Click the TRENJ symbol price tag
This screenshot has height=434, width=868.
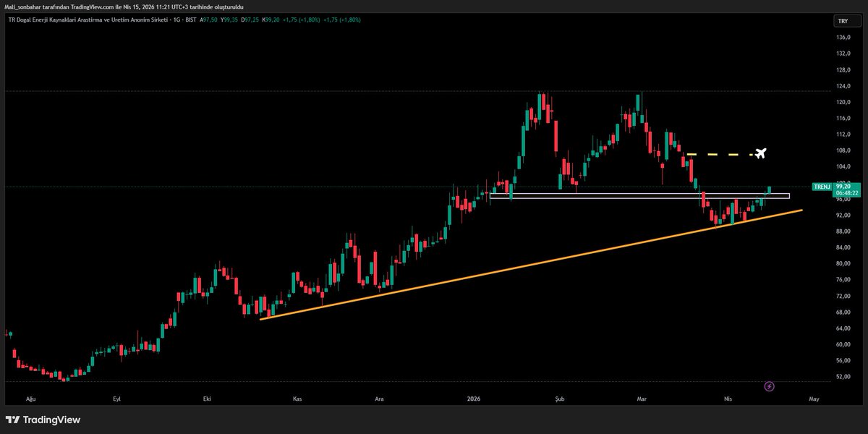click(x=822, y=186)
